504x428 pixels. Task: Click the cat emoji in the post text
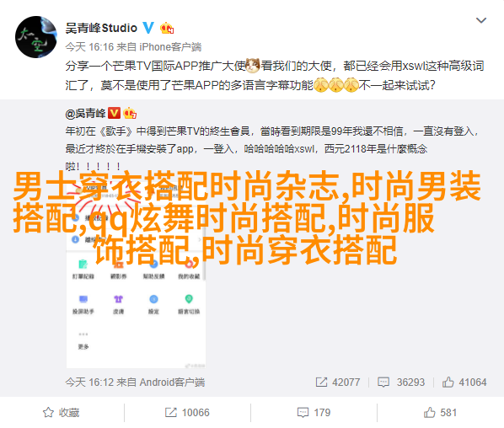tap(253, 66)
